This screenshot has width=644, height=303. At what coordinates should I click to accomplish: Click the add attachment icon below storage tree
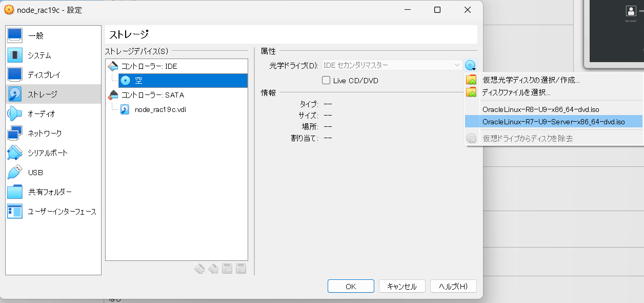tap(227, 269)
